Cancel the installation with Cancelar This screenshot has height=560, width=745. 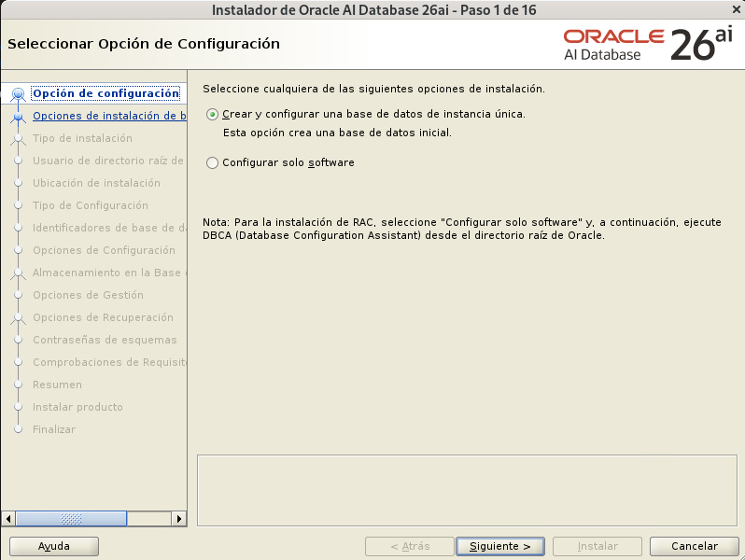tap(696, 546)
